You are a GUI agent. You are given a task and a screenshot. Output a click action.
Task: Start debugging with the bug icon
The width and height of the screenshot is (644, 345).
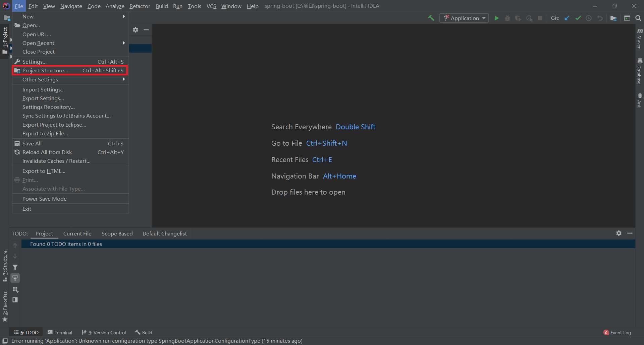point(507,18)
